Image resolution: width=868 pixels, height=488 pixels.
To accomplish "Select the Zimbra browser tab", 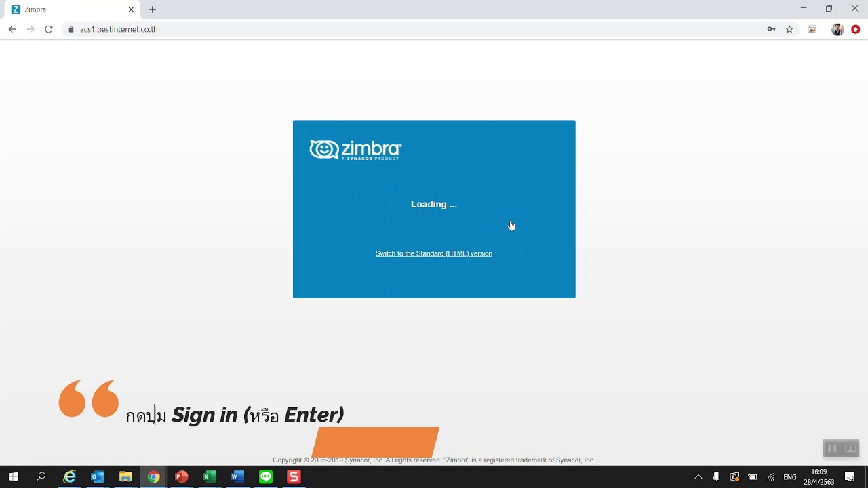I will point(73,9).
